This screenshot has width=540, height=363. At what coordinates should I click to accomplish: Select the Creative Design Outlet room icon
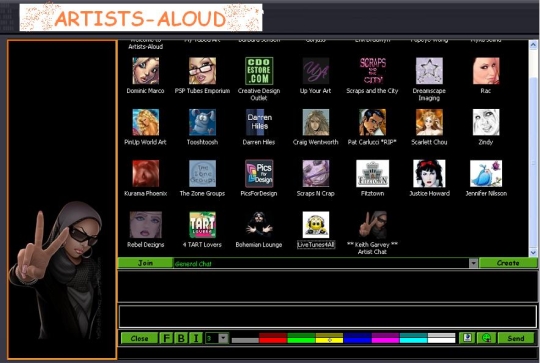[x=259, y=71]
